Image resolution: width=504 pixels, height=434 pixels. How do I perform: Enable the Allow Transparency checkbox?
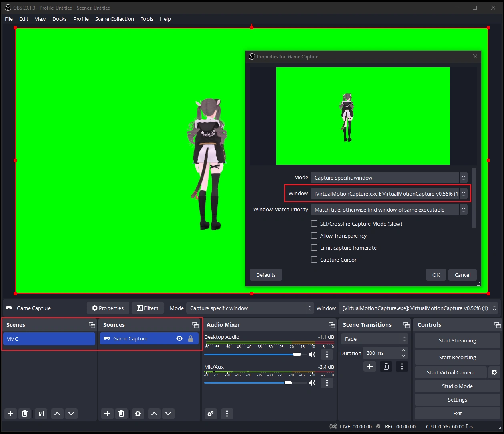pyautogui.click(x=314, y=236)
